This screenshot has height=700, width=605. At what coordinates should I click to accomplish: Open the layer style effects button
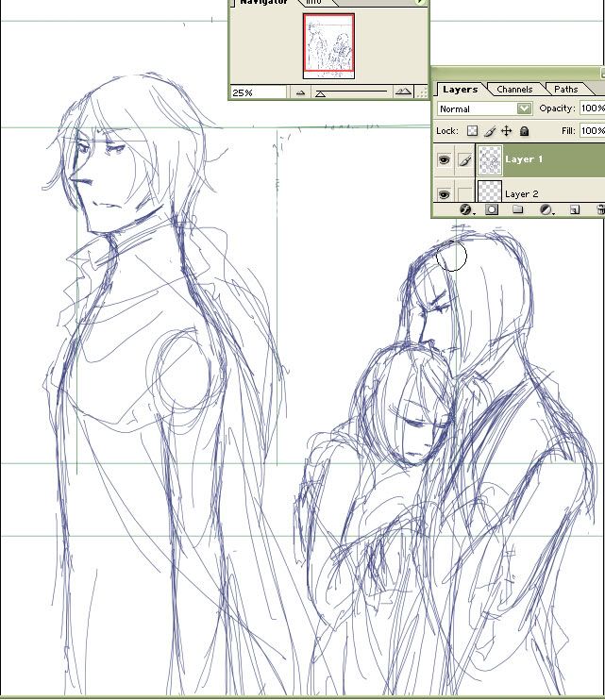465,210
